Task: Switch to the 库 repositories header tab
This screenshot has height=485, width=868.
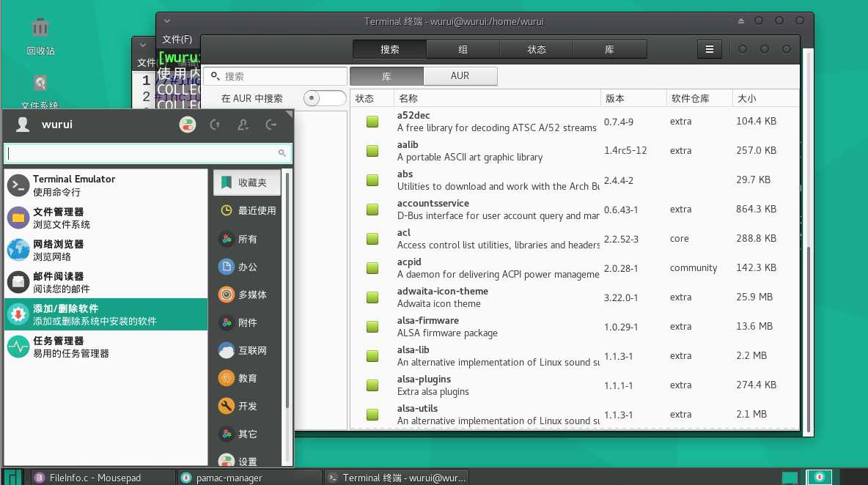Action: 609,49
